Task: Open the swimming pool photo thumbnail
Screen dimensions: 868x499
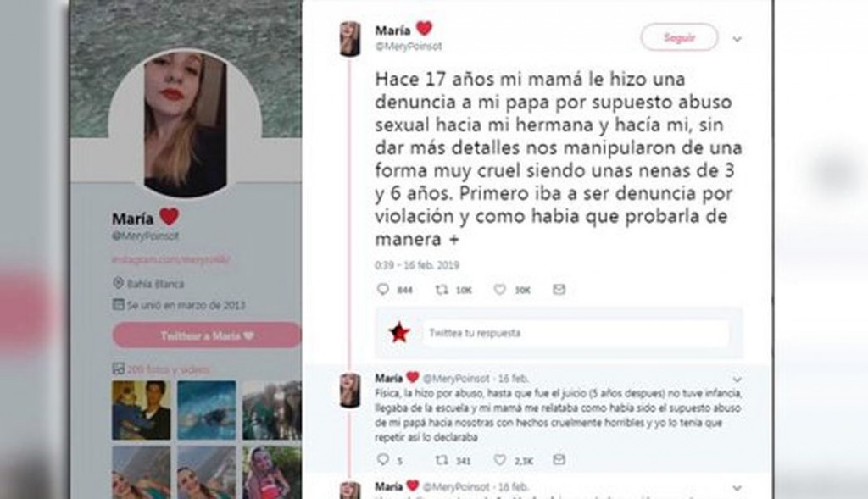Action: pos(207,410)
